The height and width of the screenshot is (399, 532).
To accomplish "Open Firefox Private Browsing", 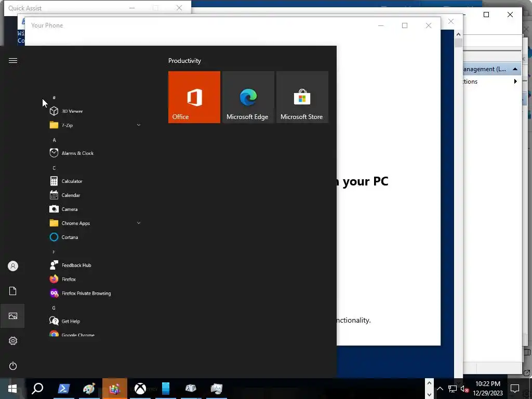I will (x=95, y=293).
